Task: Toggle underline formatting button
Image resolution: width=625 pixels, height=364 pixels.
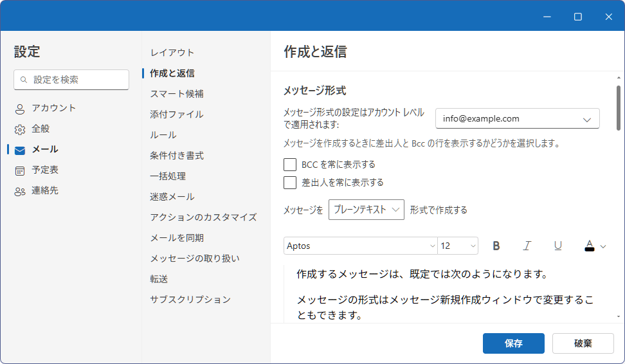Action: [558, 246]
